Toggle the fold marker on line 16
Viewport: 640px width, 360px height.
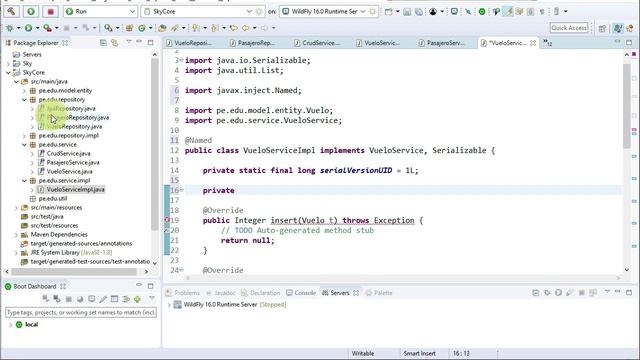click(x=182, y=190)
